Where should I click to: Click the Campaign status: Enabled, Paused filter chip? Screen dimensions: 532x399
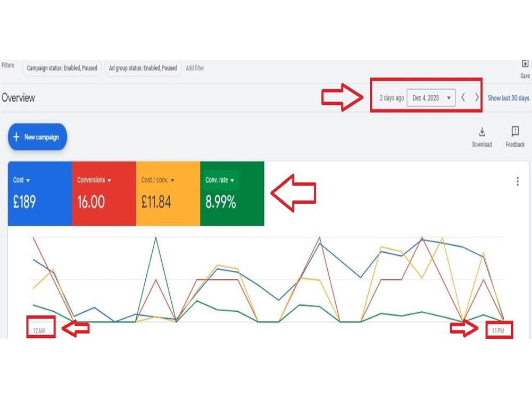point(62,68)
